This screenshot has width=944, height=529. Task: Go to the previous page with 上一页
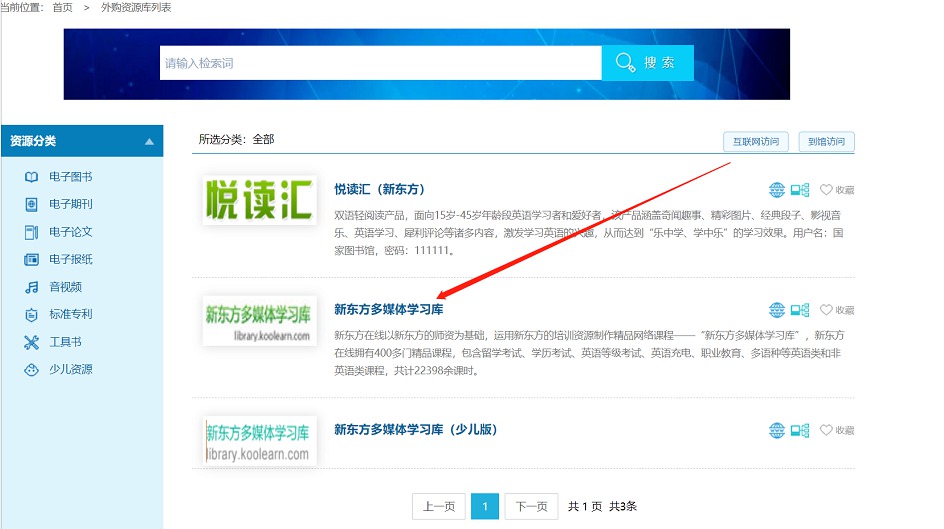click(x=439, y=507)
